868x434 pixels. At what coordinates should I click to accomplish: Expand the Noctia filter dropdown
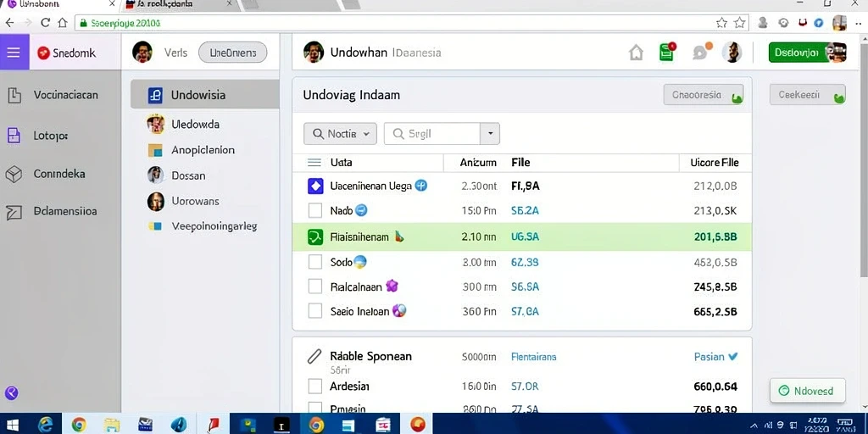click(340, 133)
